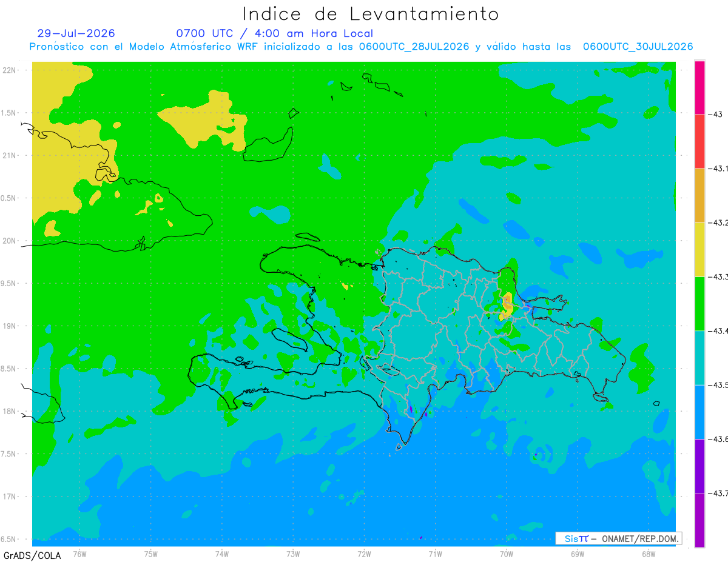The height and width of the screenshot is (562, 728).
Task: Click the "22N" latitude label
Action: click(10, 70)
